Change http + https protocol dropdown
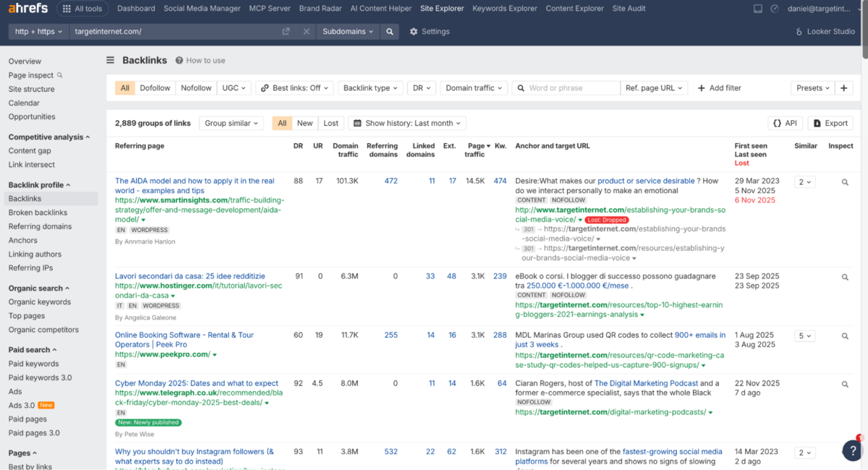868x470 pixels. (39, 32)
